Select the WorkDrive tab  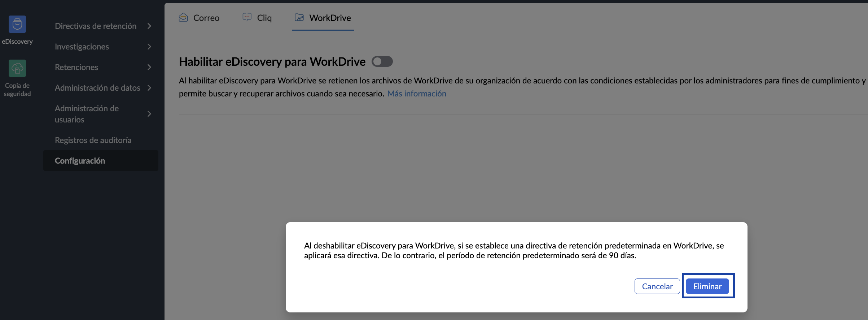tap(323, 18)
